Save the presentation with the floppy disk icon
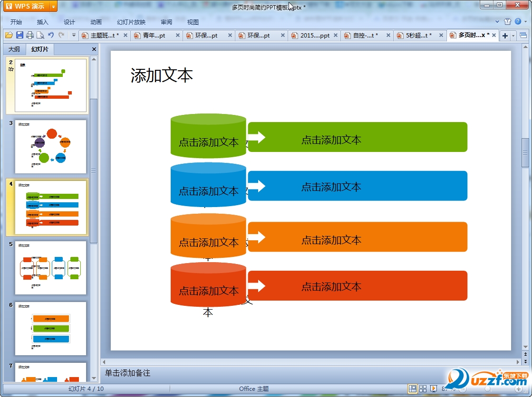 tap(19, 35)
